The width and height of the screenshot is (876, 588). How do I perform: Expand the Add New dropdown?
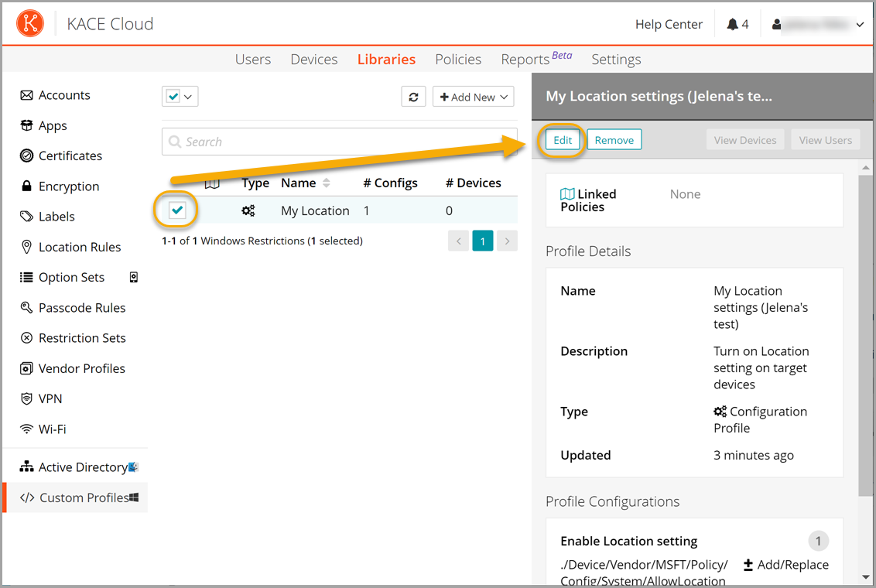coord(473,97)
